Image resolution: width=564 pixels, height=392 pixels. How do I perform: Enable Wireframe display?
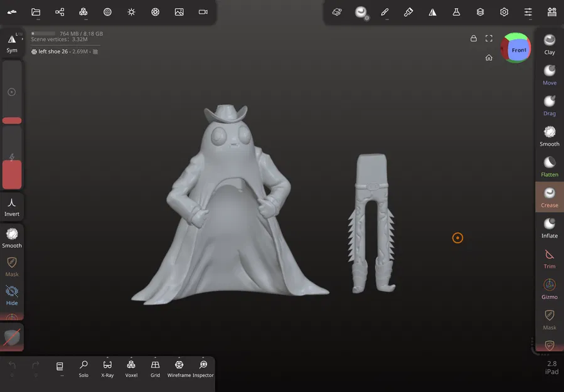[179, 367]
